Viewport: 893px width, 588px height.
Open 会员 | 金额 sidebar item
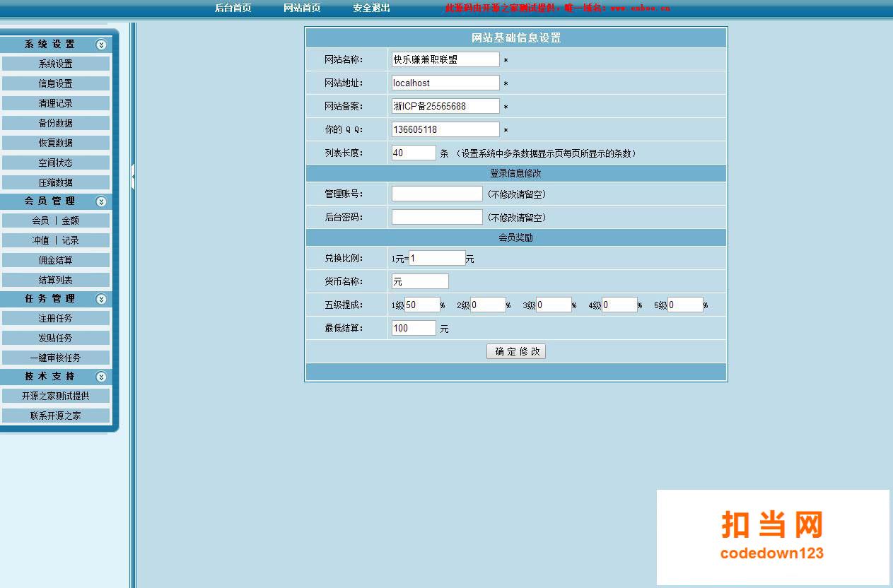tap(55, 220)
